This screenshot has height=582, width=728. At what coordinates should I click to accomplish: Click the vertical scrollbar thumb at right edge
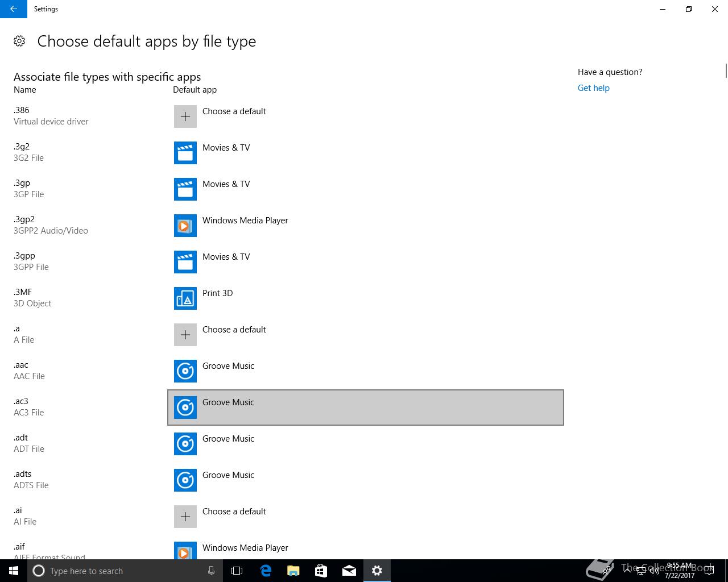(726, 71)
